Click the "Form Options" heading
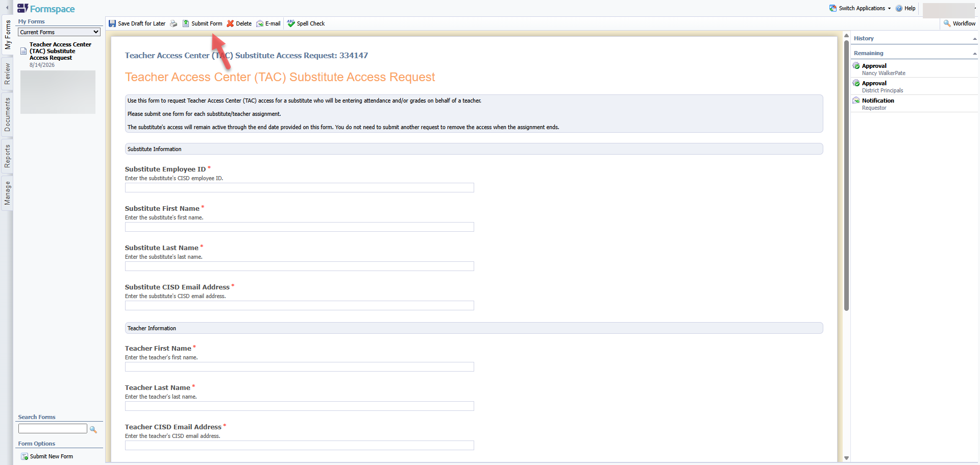Screen dimensions: 980x465 tap(37, 444)
